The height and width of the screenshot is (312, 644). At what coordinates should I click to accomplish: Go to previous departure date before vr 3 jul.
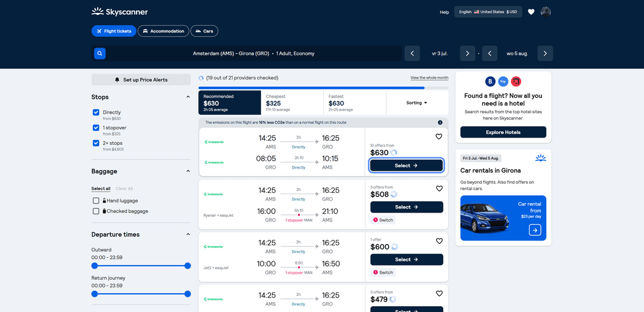pos(413,54)
